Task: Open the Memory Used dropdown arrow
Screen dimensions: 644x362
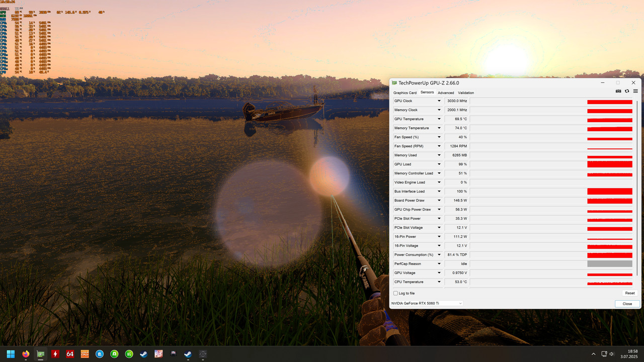Action: click(439, 155)
